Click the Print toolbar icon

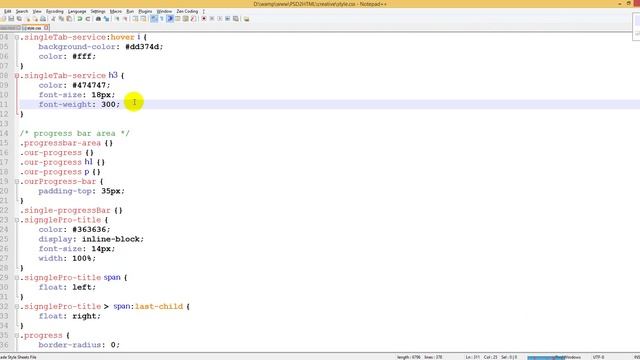click(43, 19)
